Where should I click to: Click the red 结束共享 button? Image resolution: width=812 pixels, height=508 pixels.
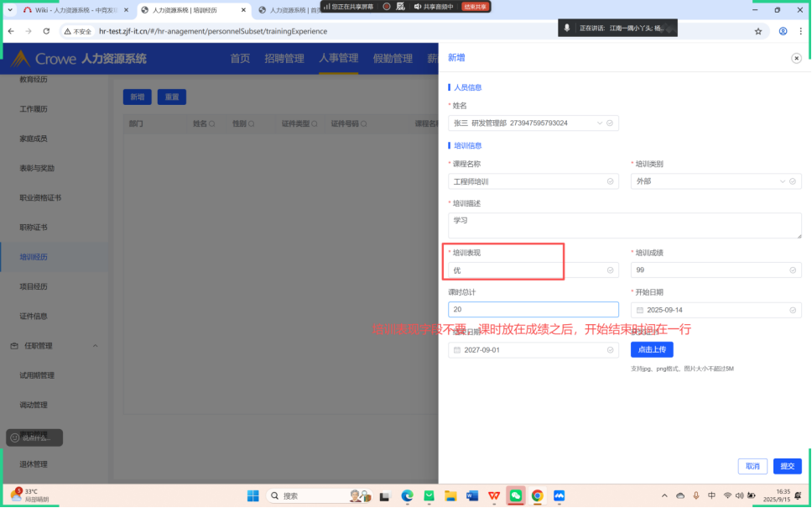[475, 7]
